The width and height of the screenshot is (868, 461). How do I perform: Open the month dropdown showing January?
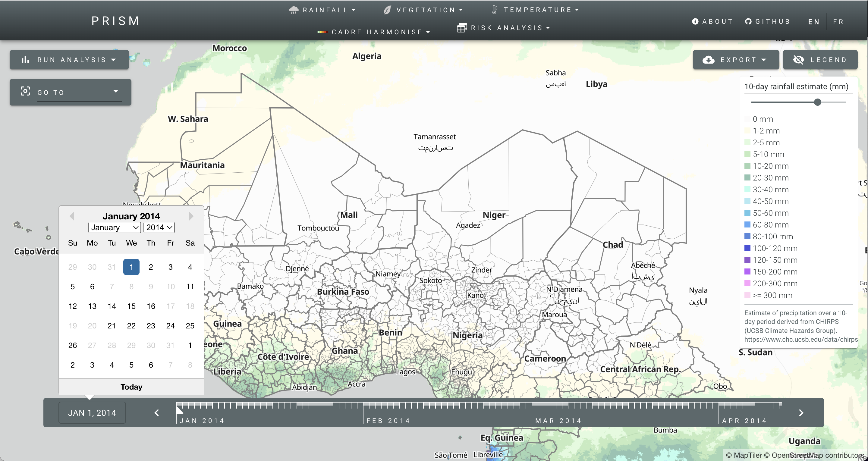[115, 227]
